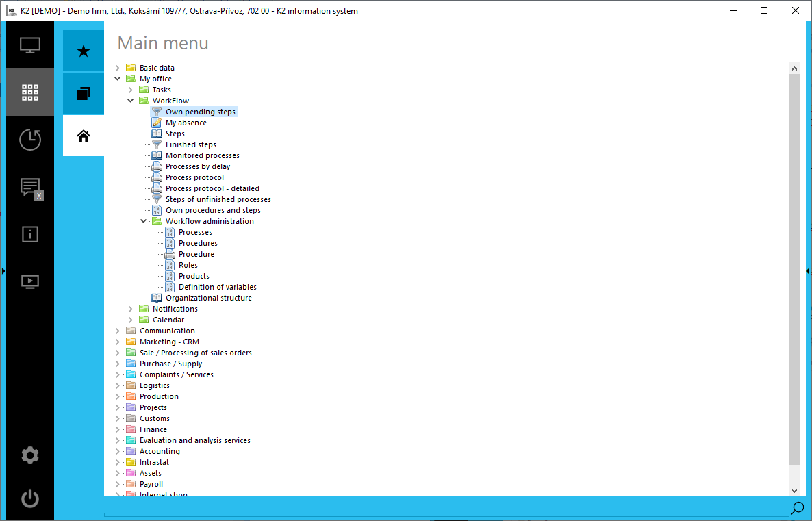Screen dimensions: 812x521
Task: Open Definition of variables
Action: coord(218,287)
